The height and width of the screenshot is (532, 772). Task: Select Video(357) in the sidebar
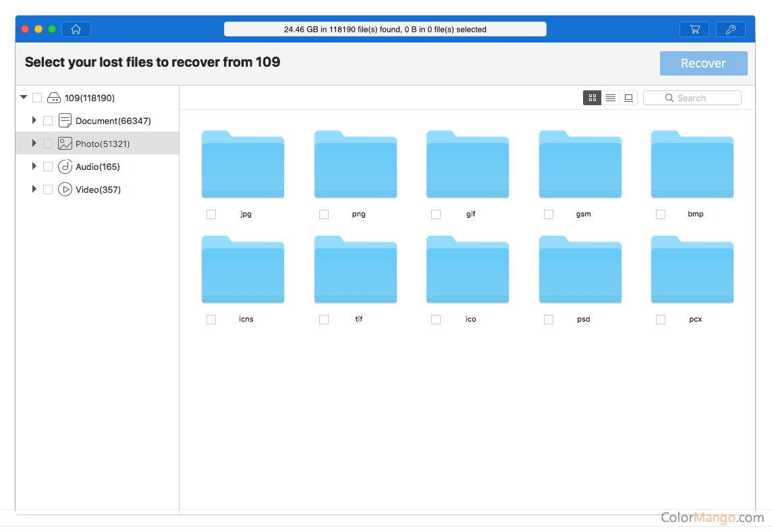(98, 189)
